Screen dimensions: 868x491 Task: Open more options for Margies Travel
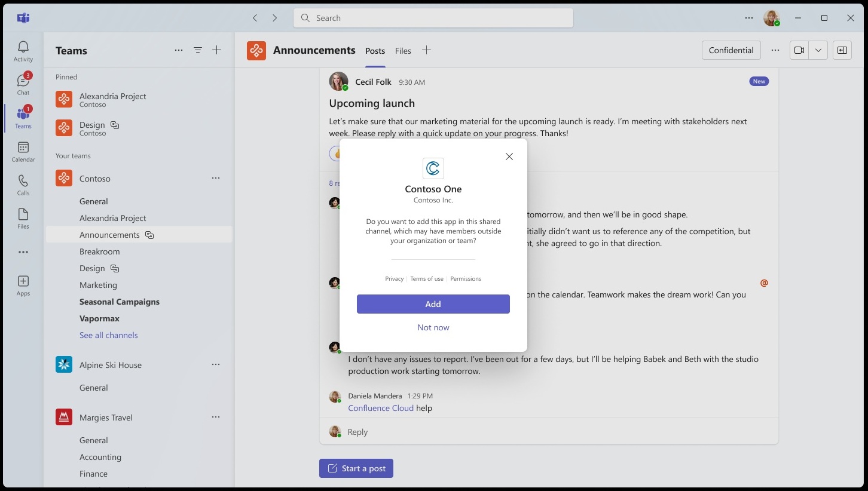click(216, 417)
